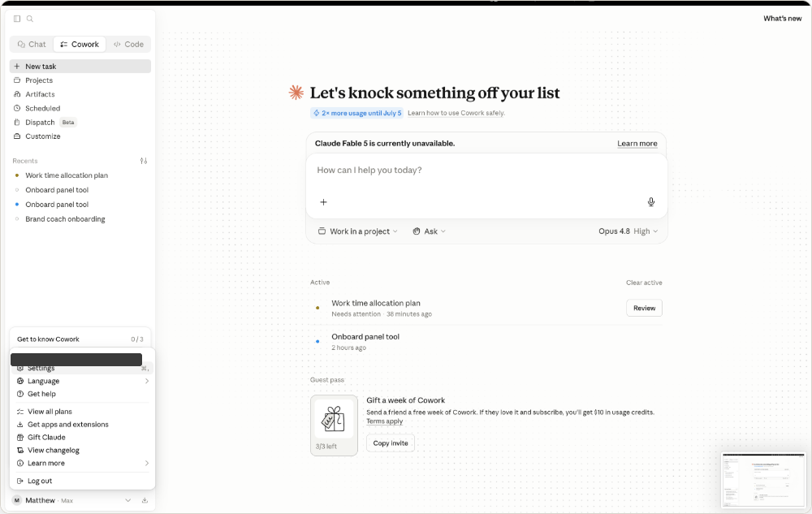
Task: Open the Language submenu
Action: coord(82,381)
